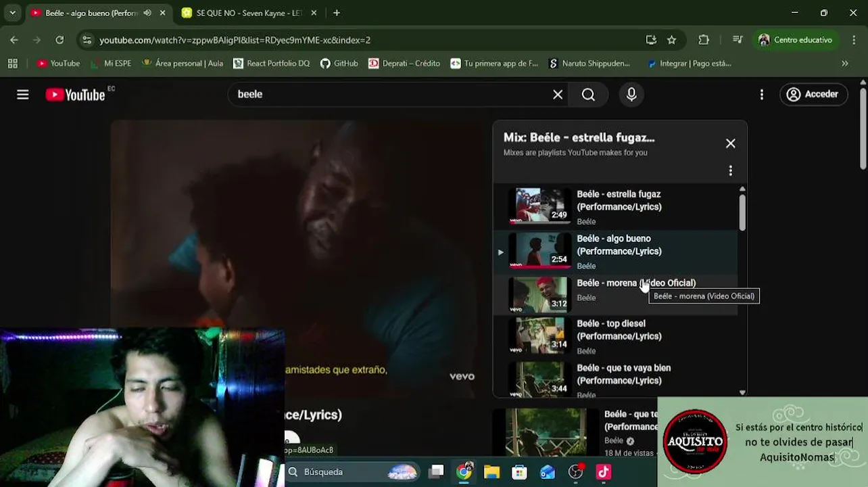Open the Windows taskbar Búsqueda box

[352, 472]
